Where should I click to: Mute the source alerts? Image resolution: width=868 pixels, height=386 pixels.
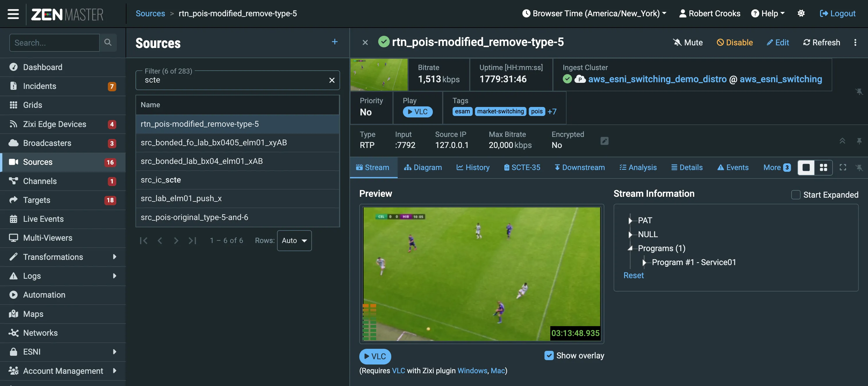687,42
